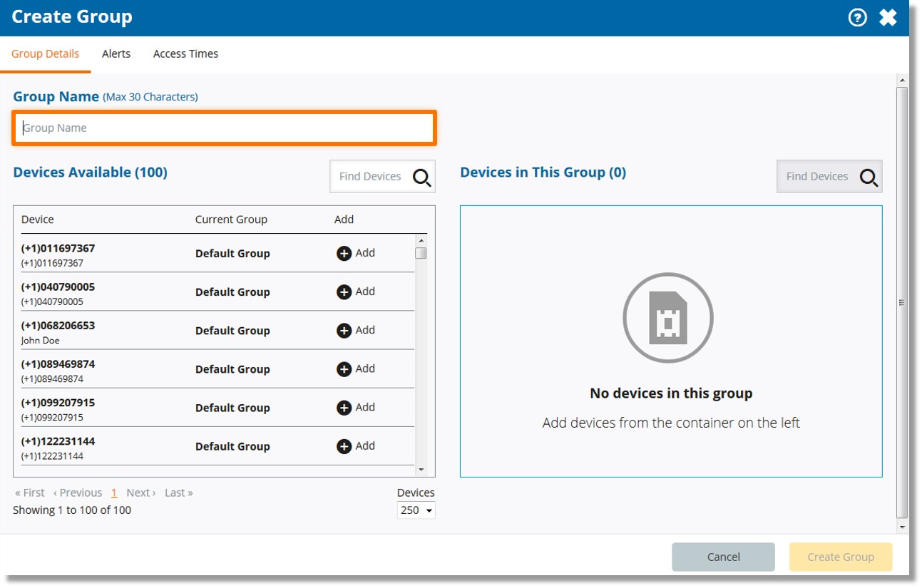Jump to the Last page of devices
Screen dimensions: 922x588
(x=178, y=492)
